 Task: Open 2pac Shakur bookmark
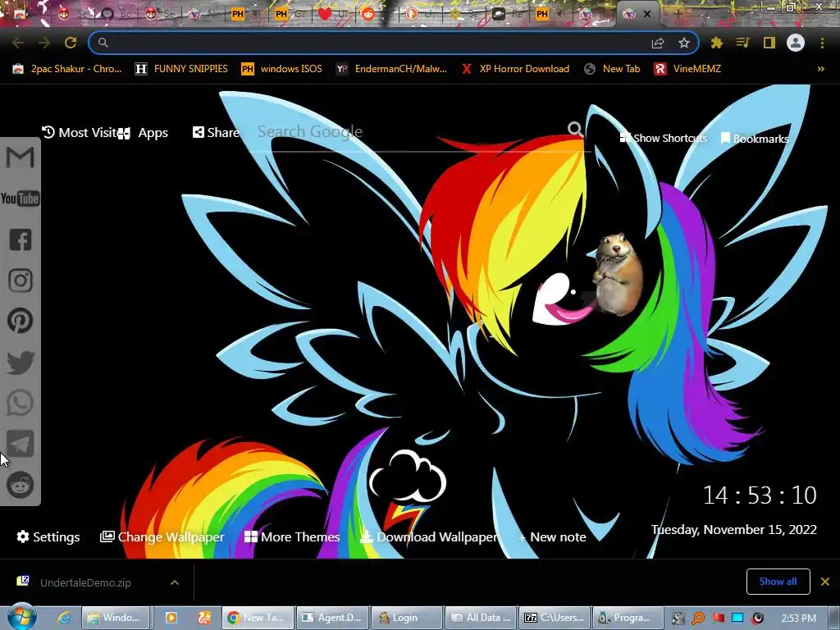67,69
